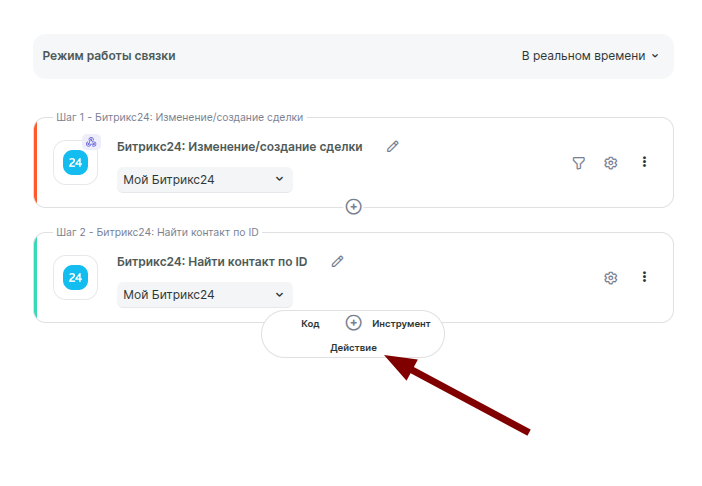The image size is (702, 486).
Task: Choose the Код option
Action: pyautogui.click(x=310, y=324)
